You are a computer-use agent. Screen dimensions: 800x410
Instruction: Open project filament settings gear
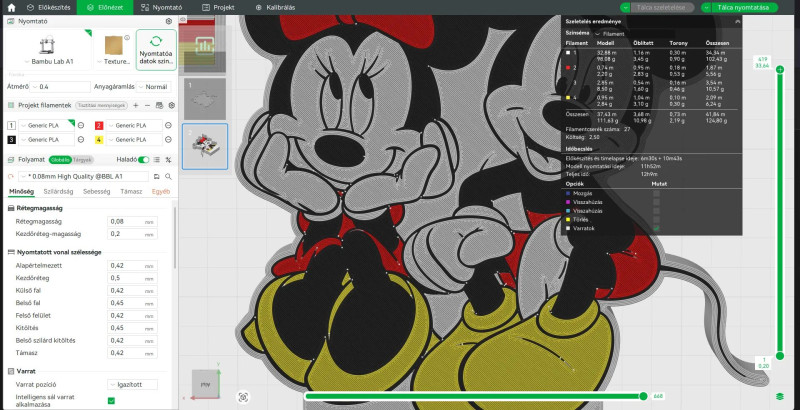click(x=171, y=106)
